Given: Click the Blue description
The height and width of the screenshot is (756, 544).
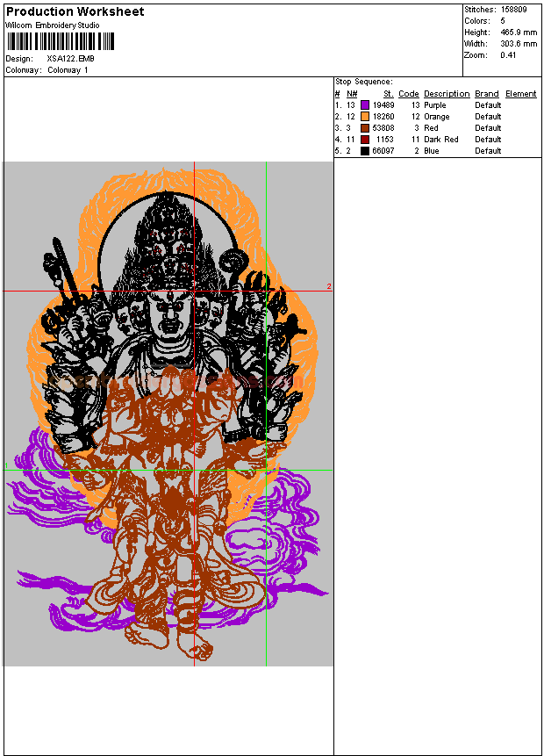Looking at the screenshot, I should tap(432, 150).
